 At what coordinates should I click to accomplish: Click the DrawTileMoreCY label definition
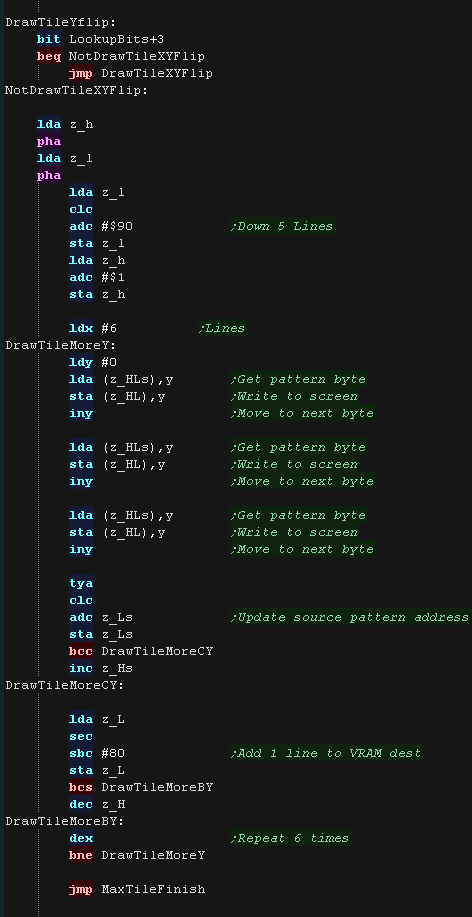tap(65, 685)
